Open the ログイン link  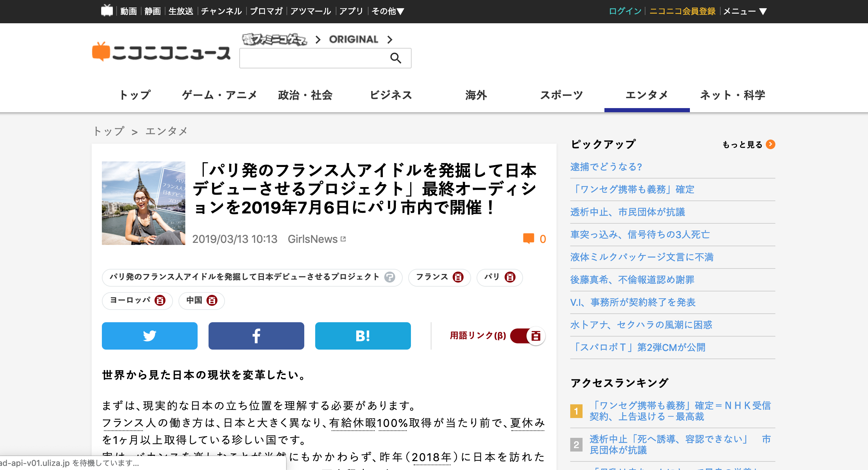[x=625, y=11]
